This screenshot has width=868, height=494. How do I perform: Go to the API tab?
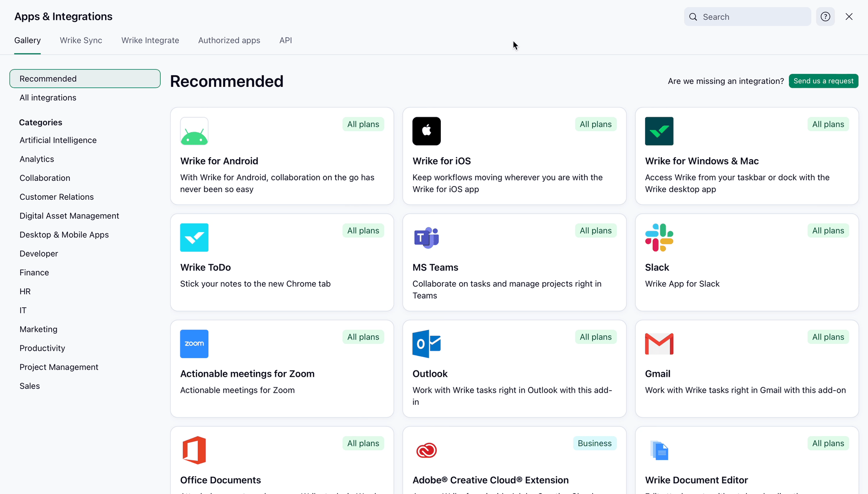coord(285,41)
